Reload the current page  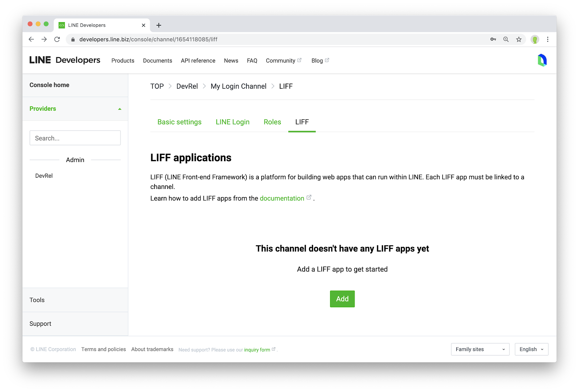tap(57, 39)
